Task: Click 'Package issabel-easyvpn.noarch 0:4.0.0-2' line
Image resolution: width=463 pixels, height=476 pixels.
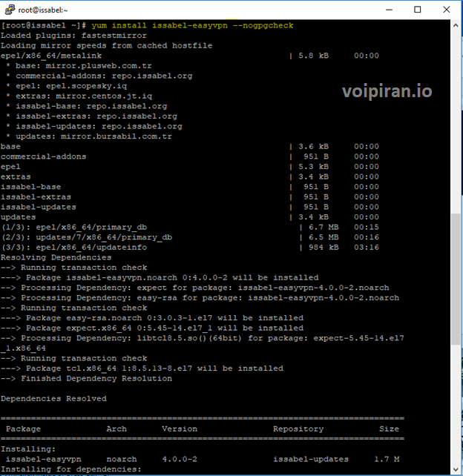Action: [x=160, y=277]
